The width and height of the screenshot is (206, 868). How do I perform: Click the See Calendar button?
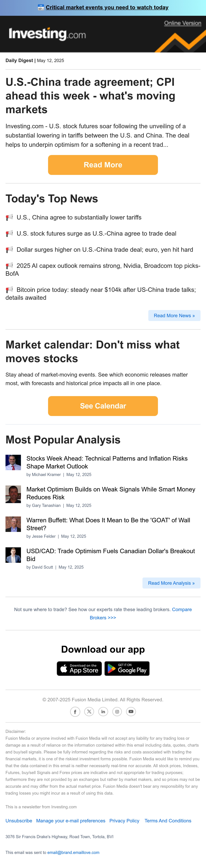(x=103, y=406)
